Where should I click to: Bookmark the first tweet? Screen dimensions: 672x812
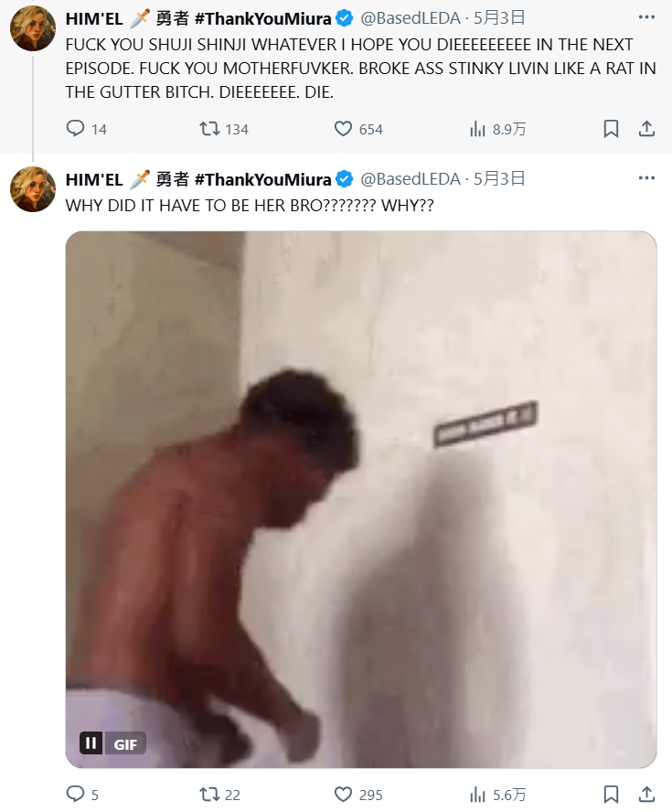click(611, 128)
